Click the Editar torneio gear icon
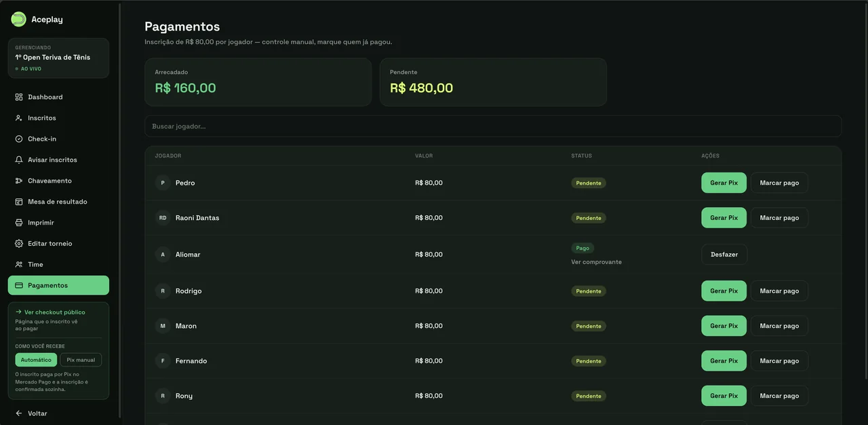This screenshot has height=425, width=868. click(x=19, y=244)
